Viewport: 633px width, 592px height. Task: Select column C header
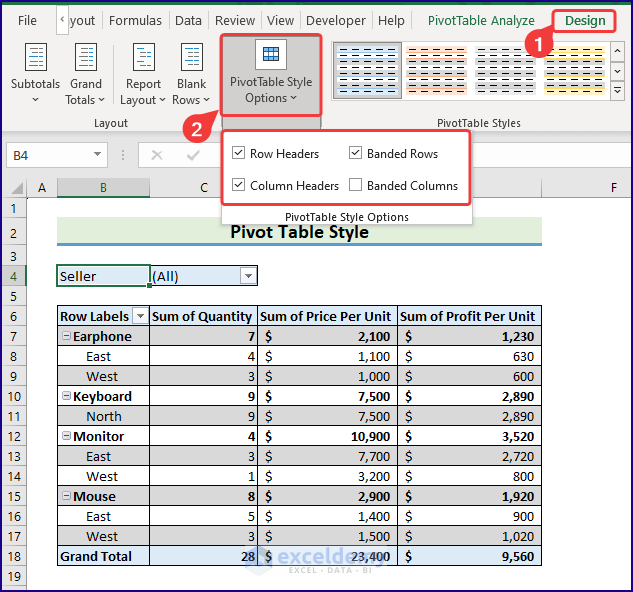[x=203, y=188]
